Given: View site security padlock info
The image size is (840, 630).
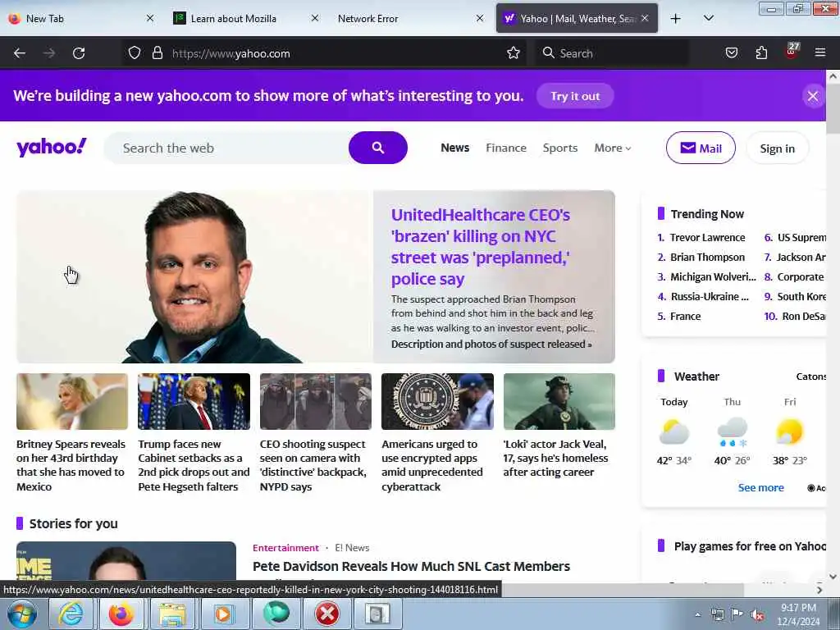Looking at the screenshot, I should 157,53.
